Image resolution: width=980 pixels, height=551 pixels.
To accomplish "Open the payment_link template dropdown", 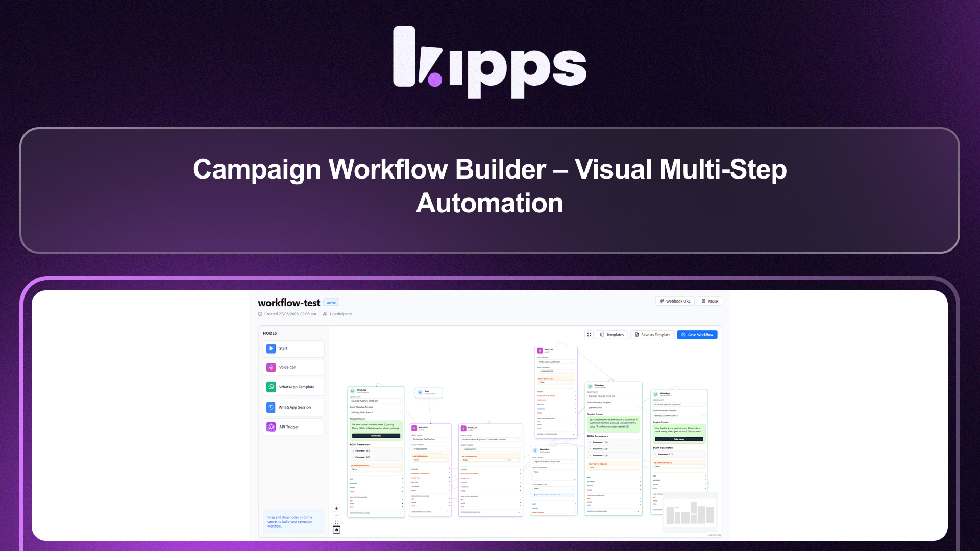I will click(614, 407).
